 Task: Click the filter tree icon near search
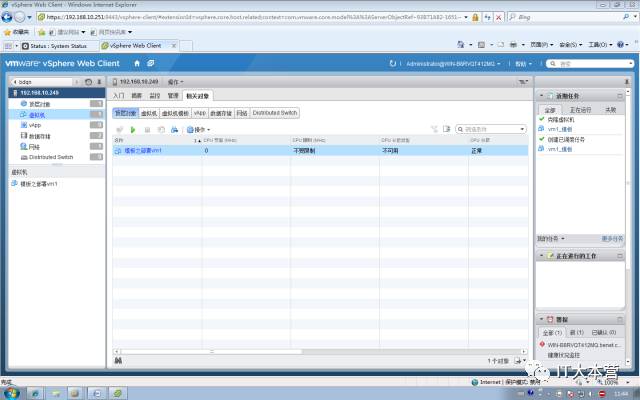tap(434, 129)
